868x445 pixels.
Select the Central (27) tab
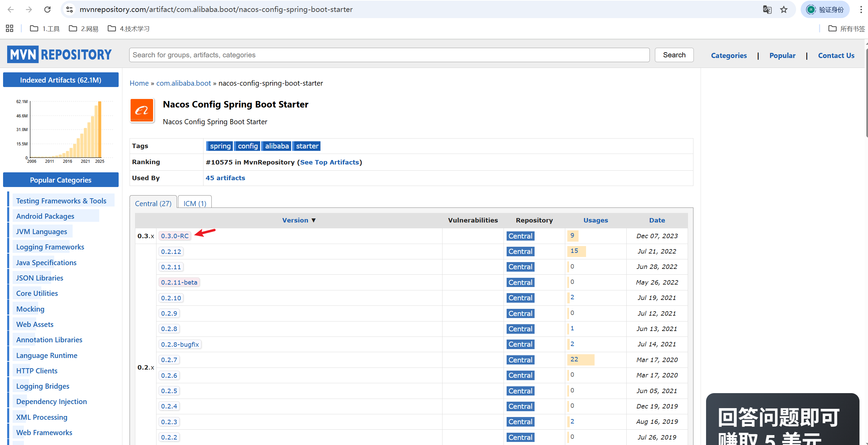(153, 203)
